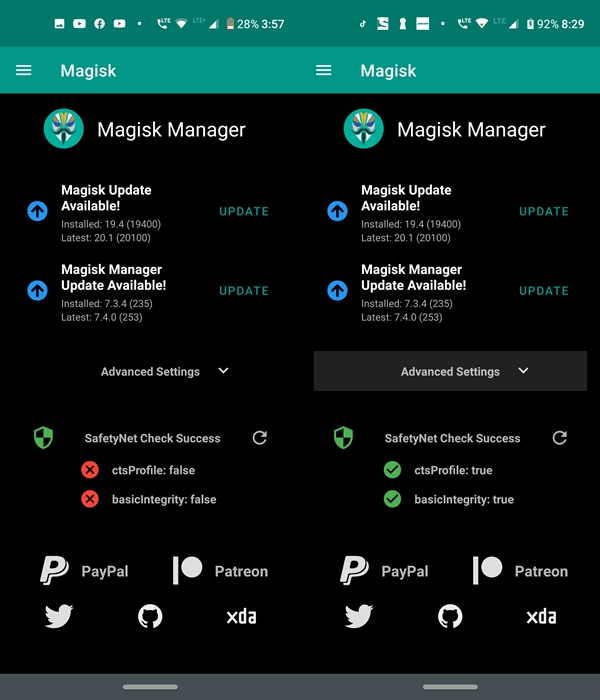Click UPDATE for Magisk Manager 7.4.0, right screen

[x=544, y=291]
